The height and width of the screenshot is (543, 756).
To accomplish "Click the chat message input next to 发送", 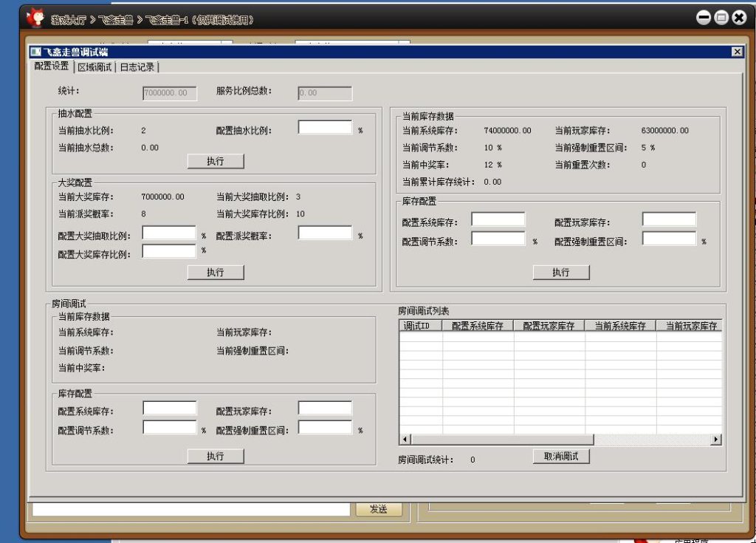I will (190, 509).
